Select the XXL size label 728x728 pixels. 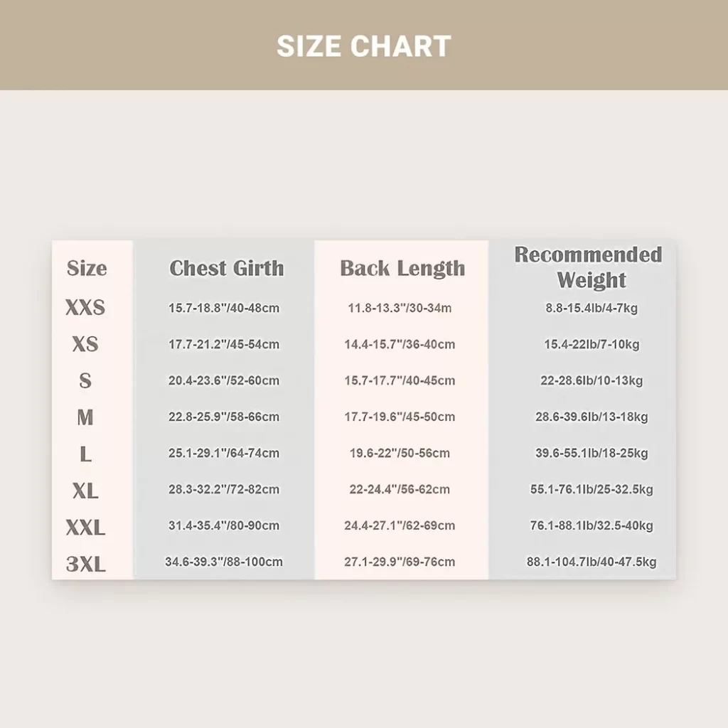click(x=85, y=528)
